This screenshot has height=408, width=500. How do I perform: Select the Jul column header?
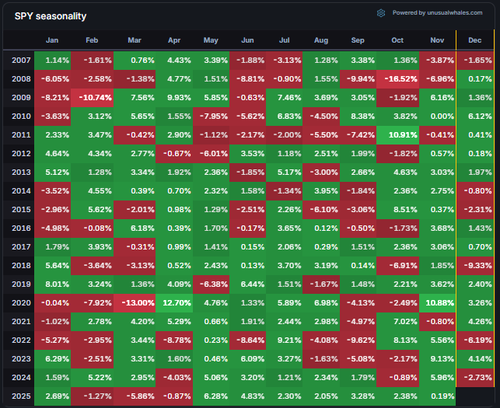point(284,40)
